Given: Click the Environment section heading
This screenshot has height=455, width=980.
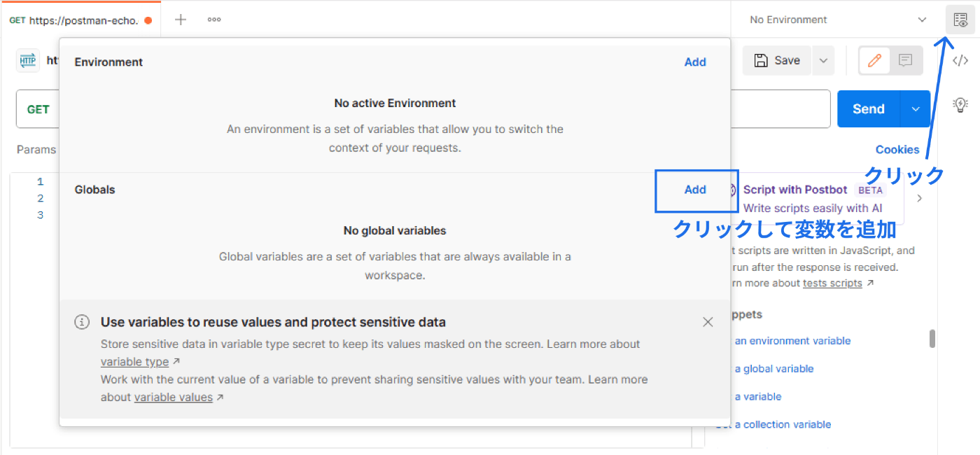Looking at the screenshot, I should [108, 62].
